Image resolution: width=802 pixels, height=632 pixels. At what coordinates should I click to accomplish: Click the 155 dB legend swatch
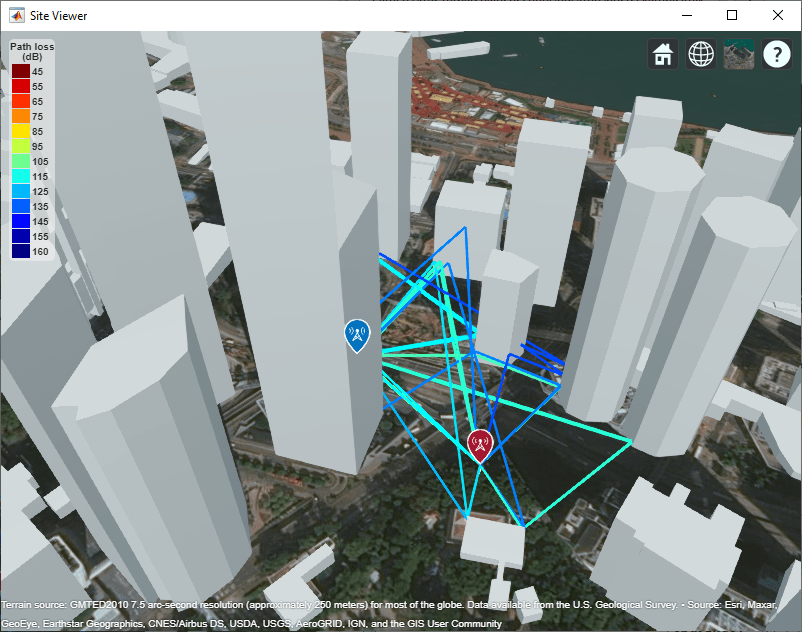click(x=21, y=236)
